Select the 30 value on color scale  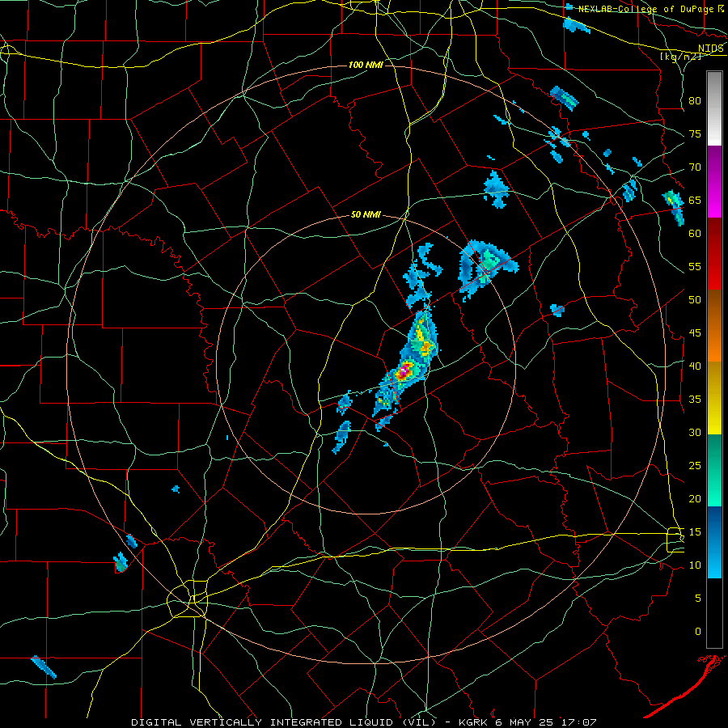[695, 432]
